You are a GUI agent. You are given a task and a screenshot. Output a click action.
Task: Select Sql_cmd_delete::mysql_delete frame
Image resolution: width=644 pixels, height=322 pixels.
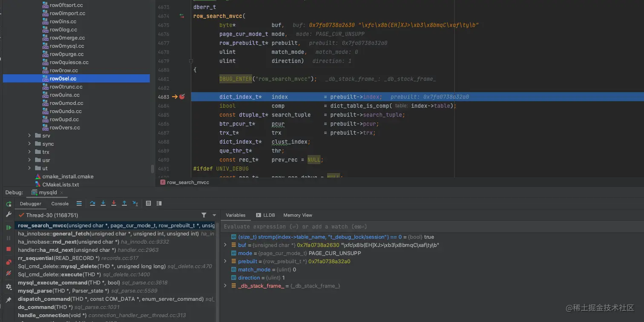coord(116,266)
